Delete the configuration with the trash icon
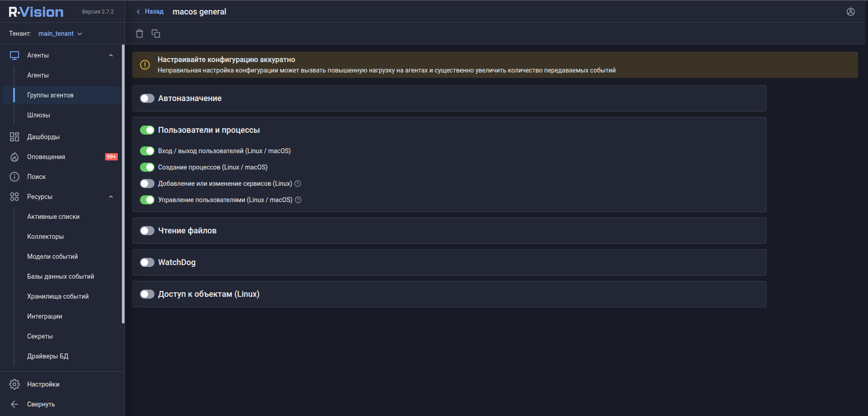This screenshot has height=416, width=868. click(x=140, y=34)
